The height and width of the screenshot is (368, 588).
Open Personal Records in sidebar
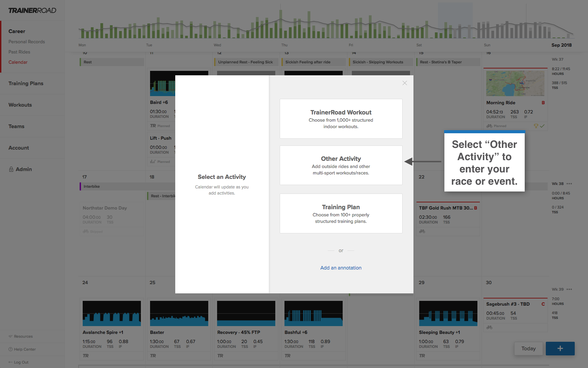(x=27, y=42)
